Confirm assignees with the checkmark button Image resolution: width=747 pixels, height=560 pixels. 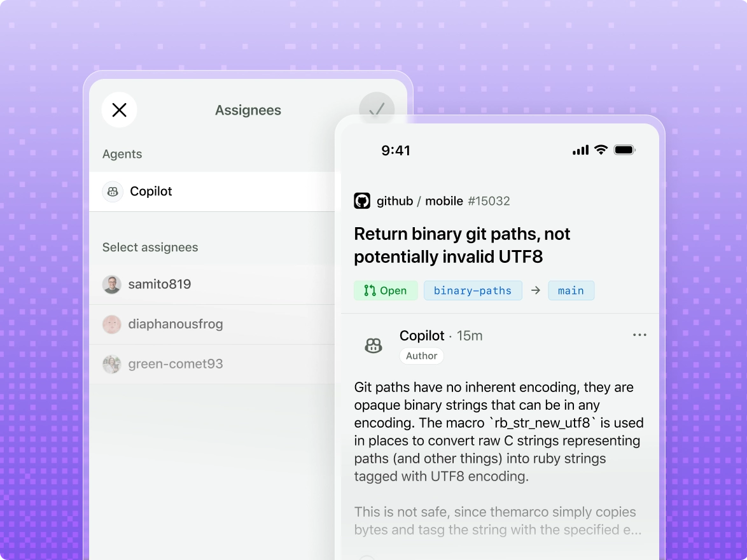(377, 109)
